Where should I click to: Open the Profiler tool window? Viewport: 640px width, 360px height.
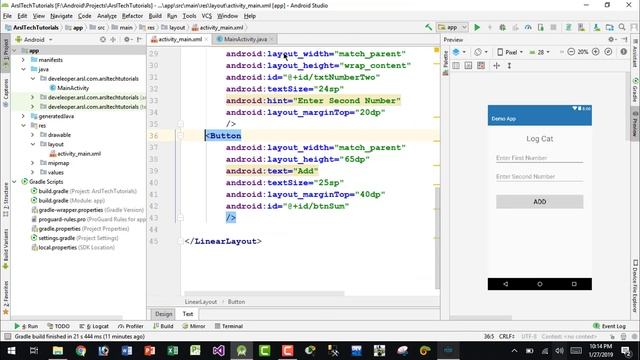coord(131,326)
